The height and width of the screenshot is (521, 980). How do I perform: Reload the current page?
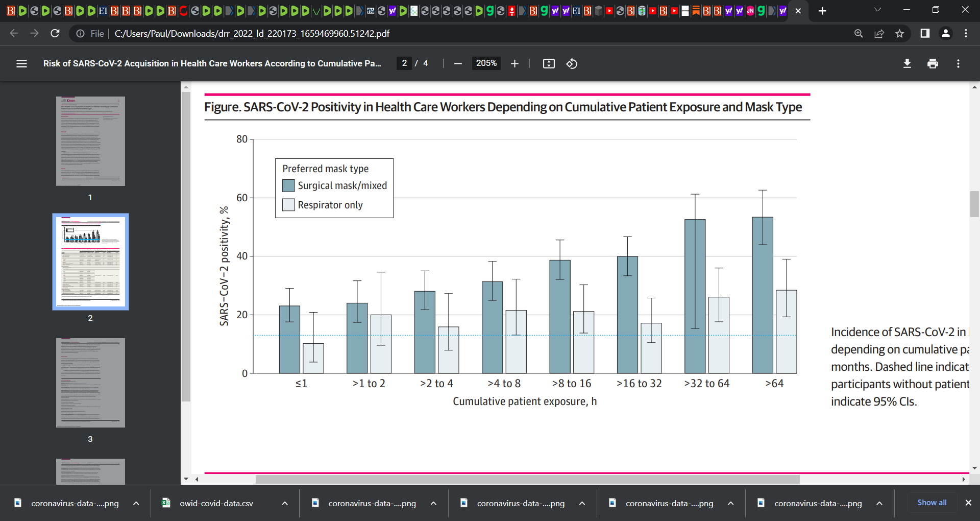click(x=55, y=33)
